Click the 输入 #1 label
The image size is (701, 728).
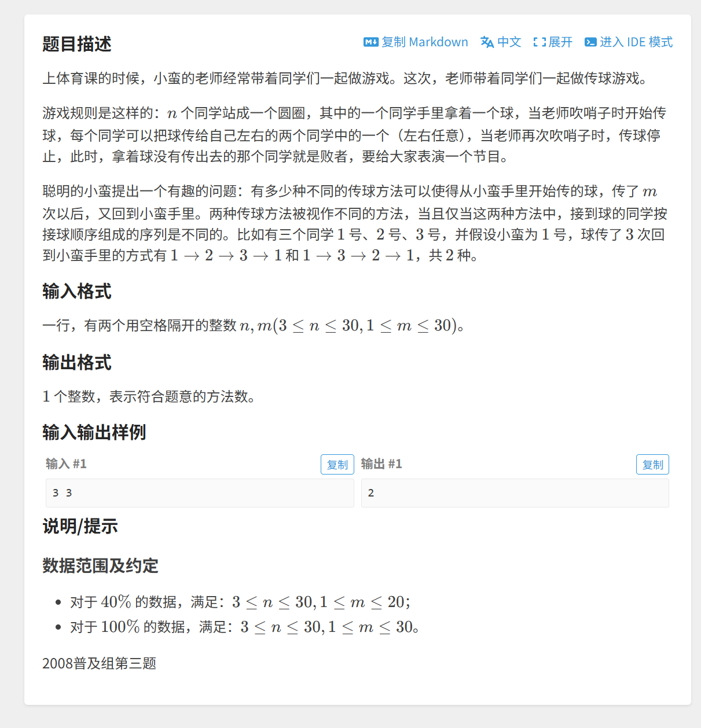pos(67,464)
